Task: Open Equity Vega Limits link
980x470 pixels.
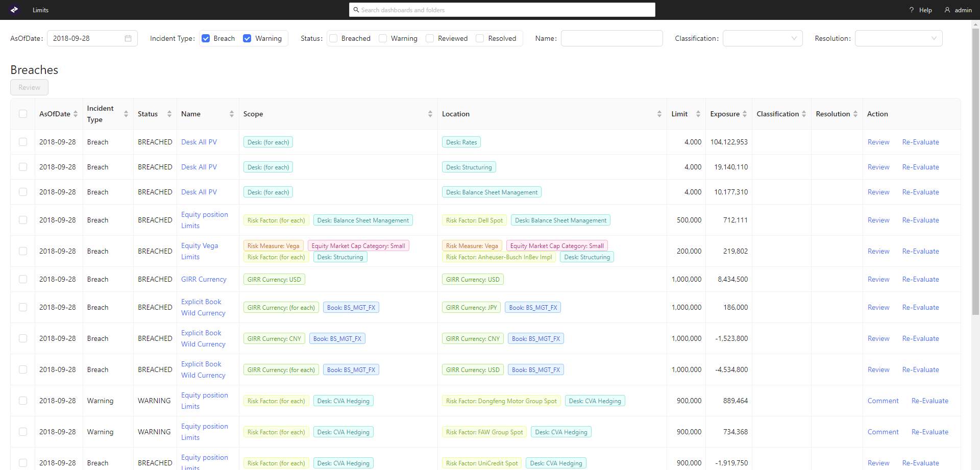Action: click(200, 251)
